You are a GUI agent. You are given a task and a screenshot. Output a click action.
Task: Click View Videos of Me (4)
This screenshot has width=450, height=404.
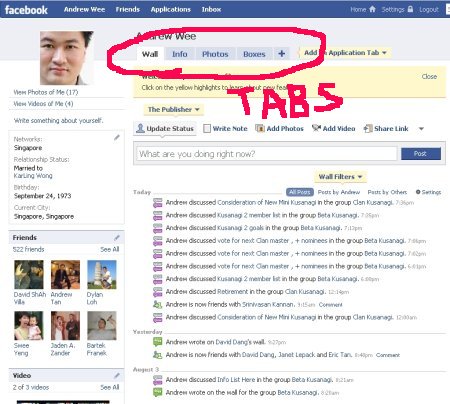point(43,104)
